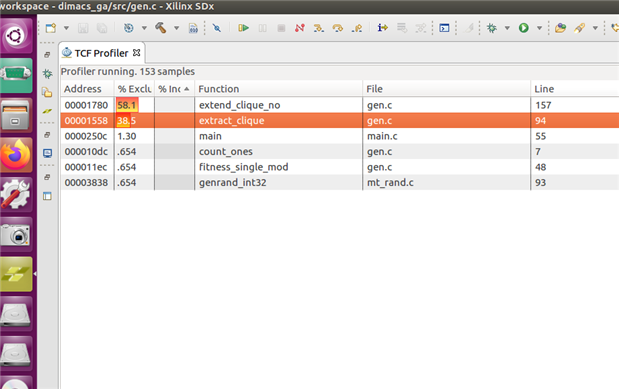This screenshot has height=389, width=619.
Task: Open the New wizard toolbar icon
Action: click(51, 28)
